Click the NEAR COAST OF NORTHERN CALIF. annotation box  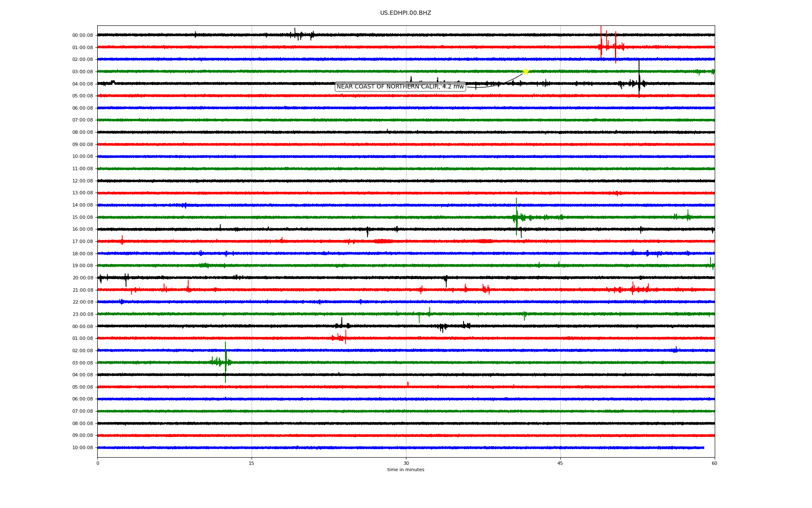coord(400,87)
